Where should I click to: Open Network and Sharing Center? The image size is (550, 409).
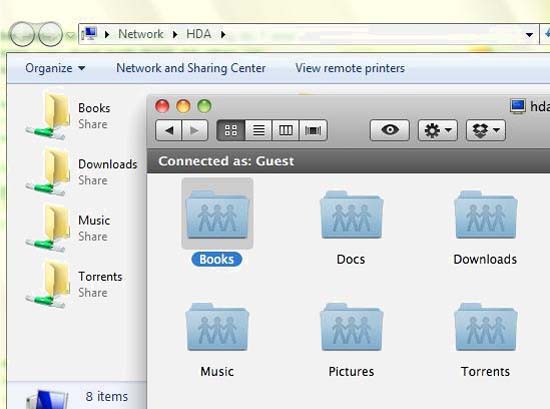point(191,68)
